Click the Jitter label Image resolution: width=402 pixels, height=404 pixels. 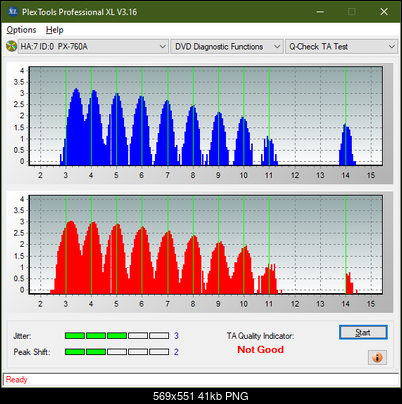click(x=22, y=336)
